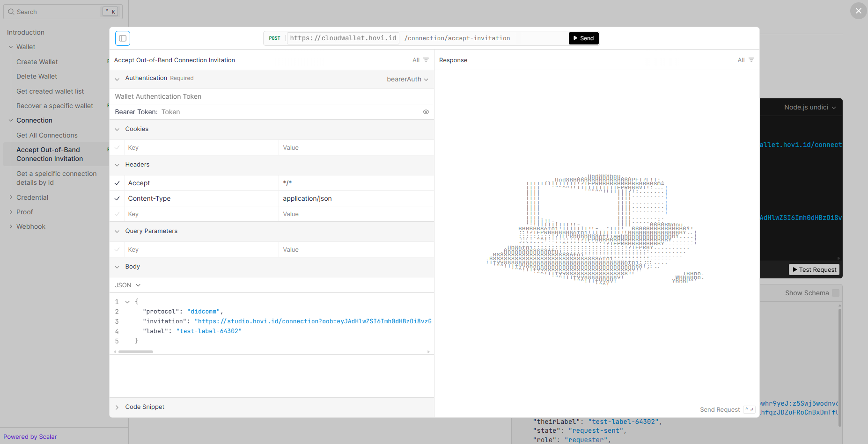Click the search magnifier icon

click(x=11, y=12)
